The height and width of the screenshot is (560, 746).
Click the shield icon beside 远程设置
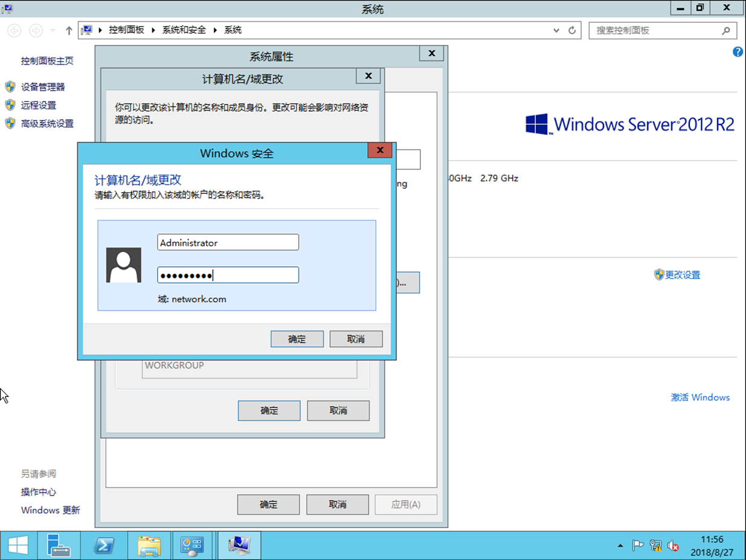click(10, 105)
